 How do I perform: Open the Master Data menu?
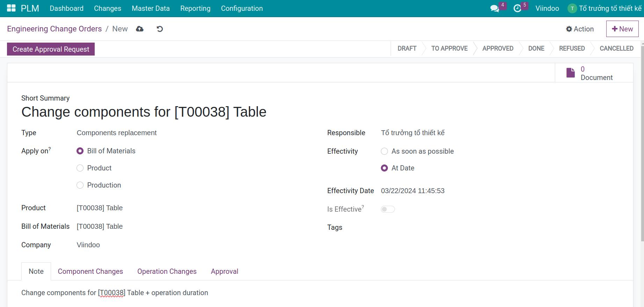(x=151, y=8)
